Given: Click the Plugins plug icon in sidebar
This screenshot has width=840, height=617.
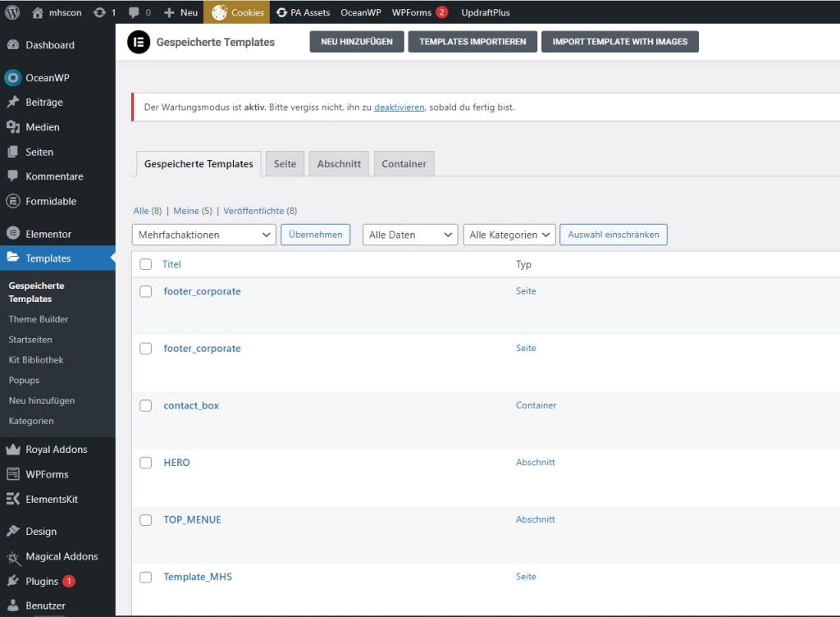Looking at the screenshot, I should (x=12, y=581).
